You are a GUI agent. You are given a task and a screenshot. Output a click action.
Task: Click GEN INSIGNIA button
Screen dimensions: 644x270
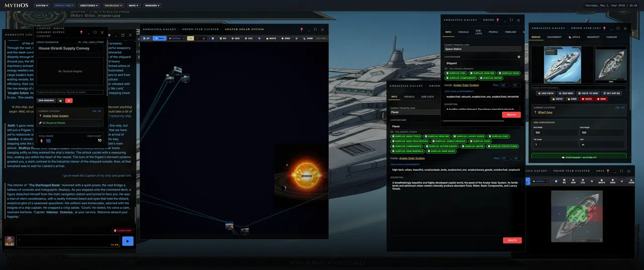click(x=46, y=101)
